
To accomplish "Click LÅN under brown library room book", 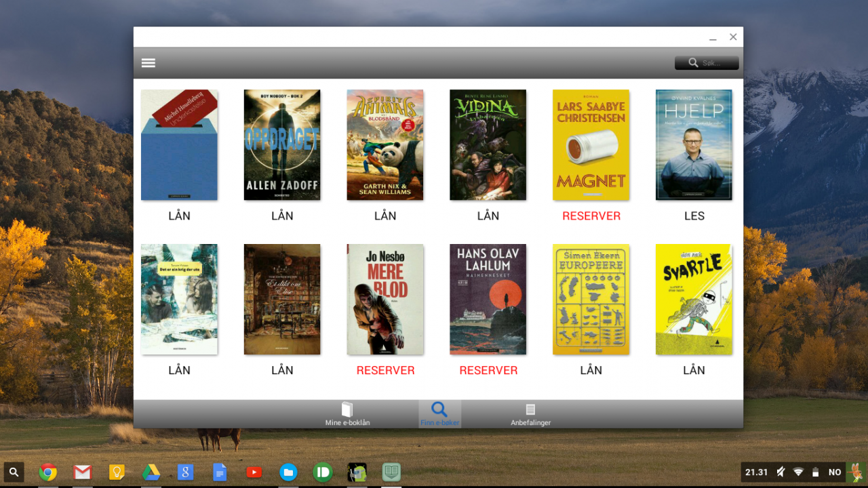I will coord(282,371).
